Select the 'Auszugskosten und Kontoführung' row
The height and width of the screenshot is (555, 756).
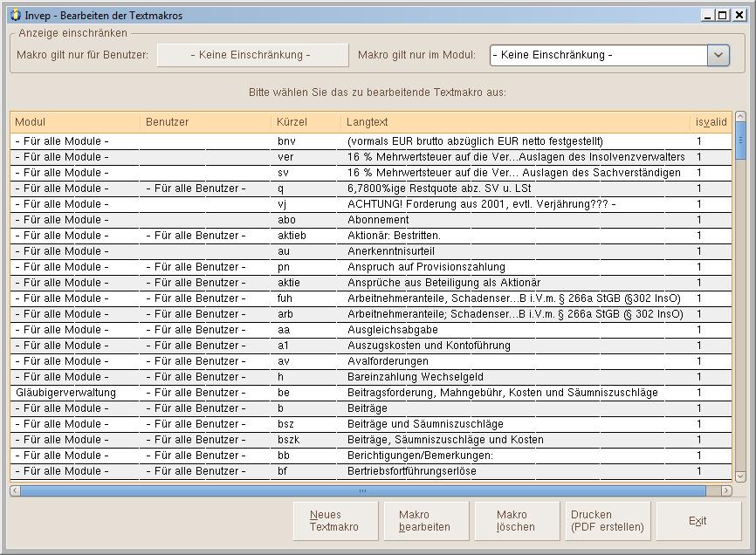coord(371,346)
